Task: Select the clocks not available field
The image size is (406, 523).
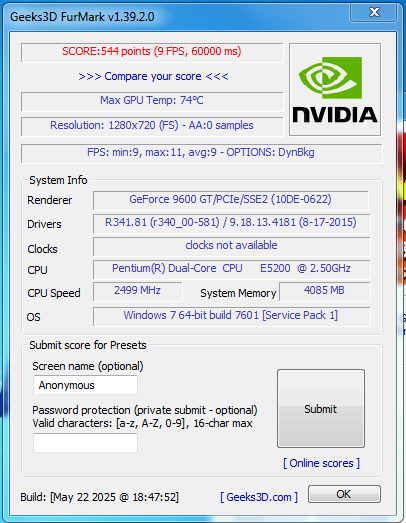Action: pos(231,246)
